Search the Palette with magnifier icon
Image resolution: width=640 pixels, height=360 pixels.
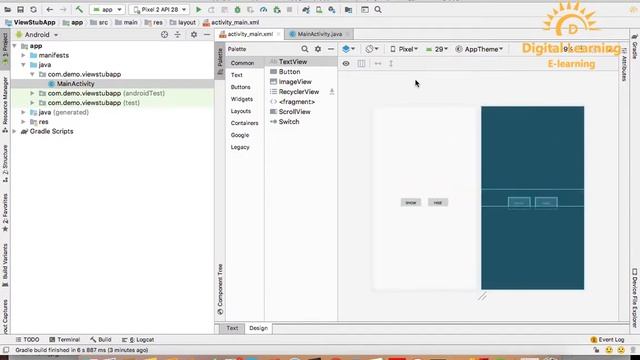305,49
